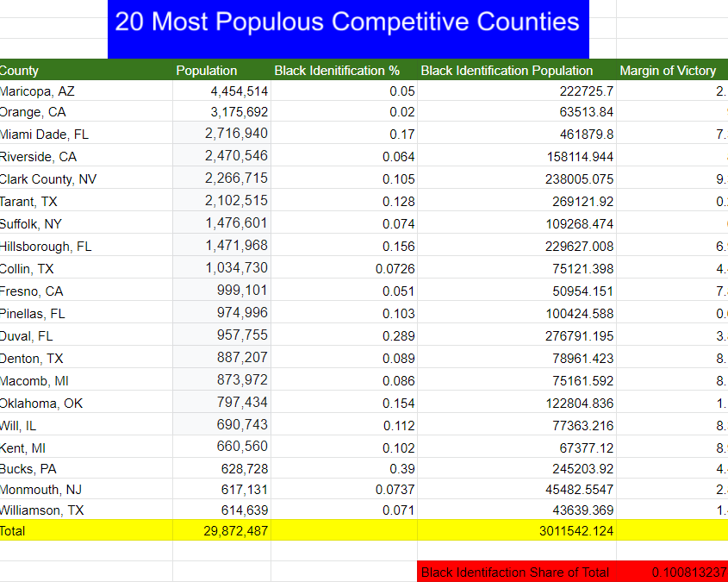The width and height of the screenshot is (728, 582).
Task: Select the 'Kent, MI' county cell
Action: 86,447
